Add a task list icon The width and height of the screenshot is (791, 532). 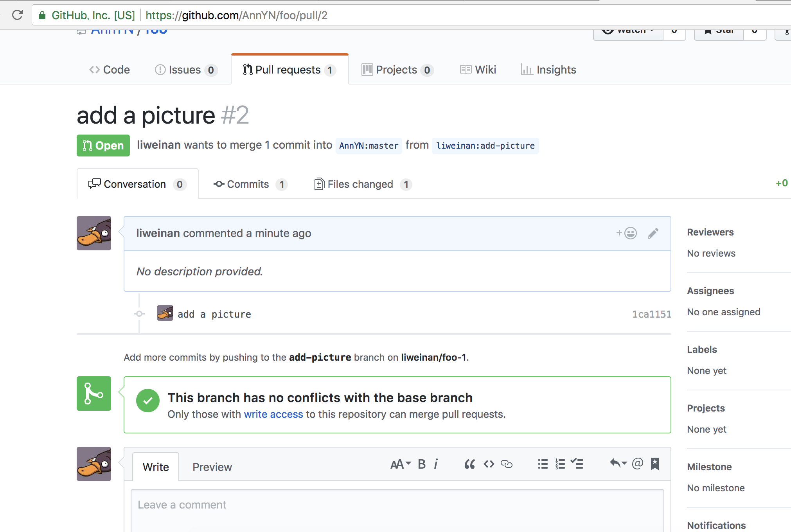pyautogui.click(x=577, y=464)
